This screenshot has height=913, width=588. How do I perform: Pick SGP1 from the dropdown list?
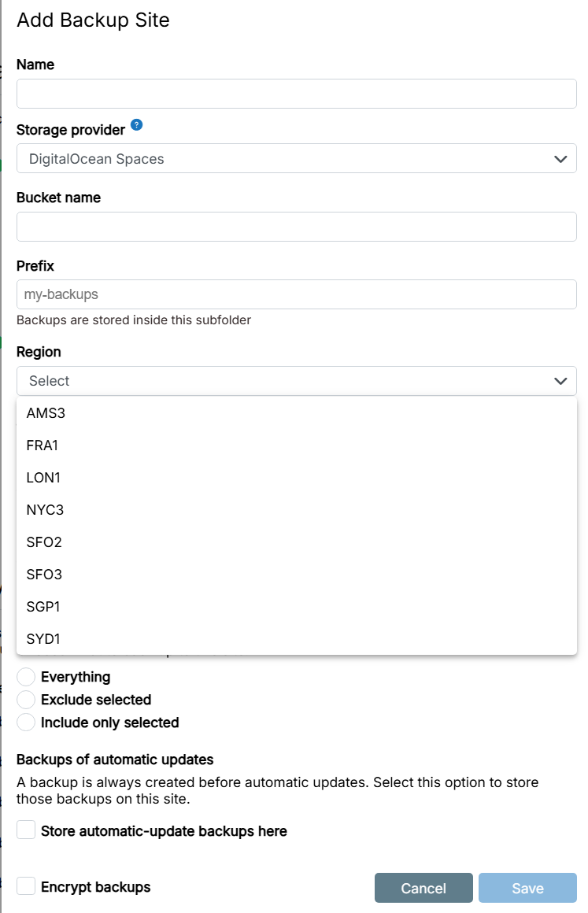pos(43,607)
